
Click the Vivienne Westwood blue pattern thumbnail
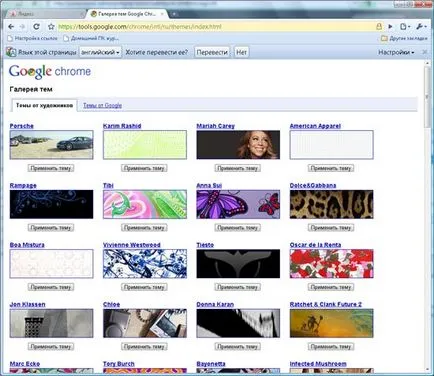click(145, 264)
